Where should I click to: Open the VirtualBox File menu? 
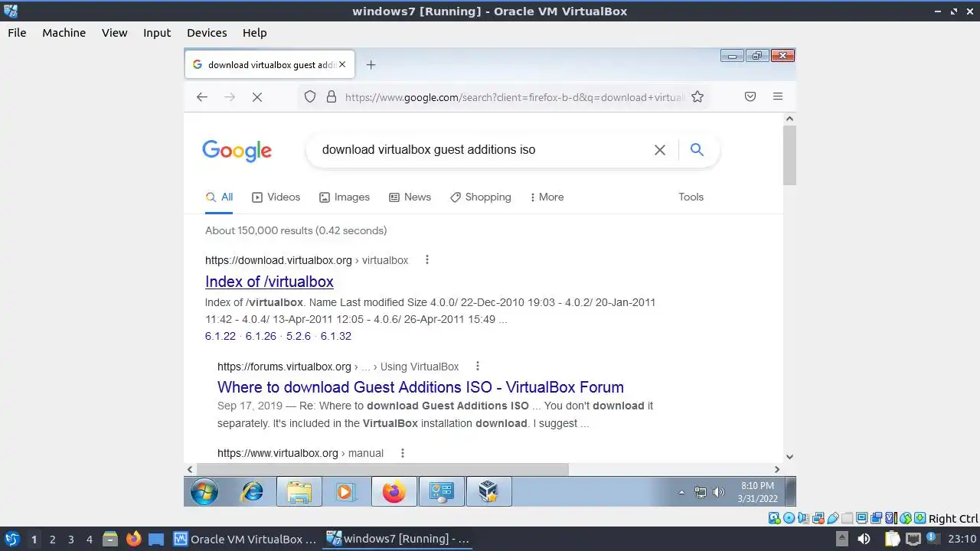[17, 33]
